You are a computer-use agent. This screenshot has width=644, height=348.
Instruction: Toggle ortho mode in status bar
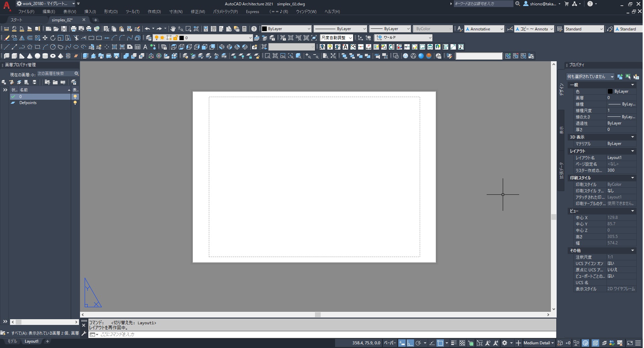[x=410, y=343]
